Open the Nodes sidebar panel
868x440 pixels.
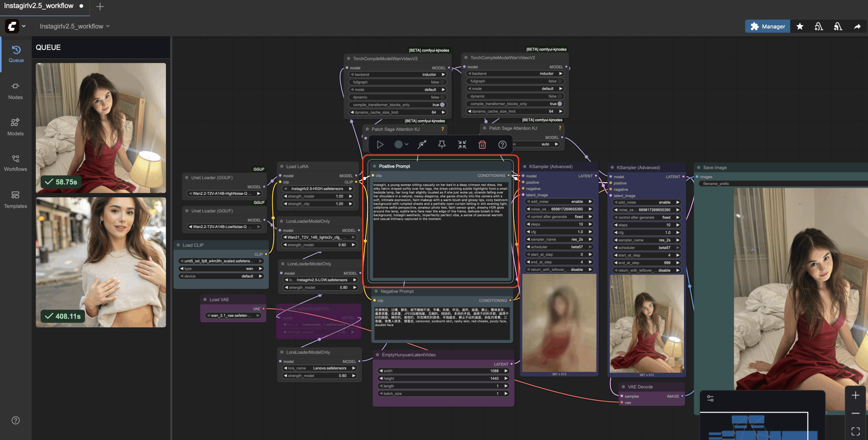16,91
